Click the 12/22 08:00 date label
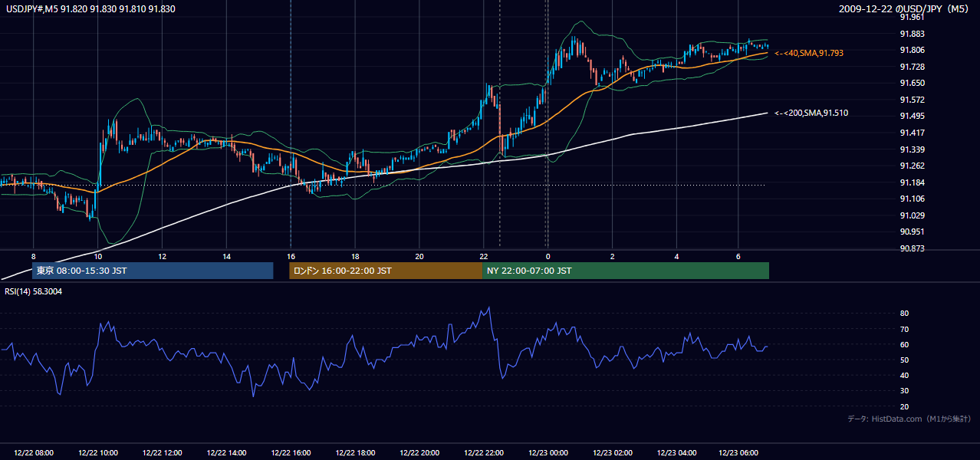Image resolution: width=980 pixels, height=460 pixels. point(34,453)
